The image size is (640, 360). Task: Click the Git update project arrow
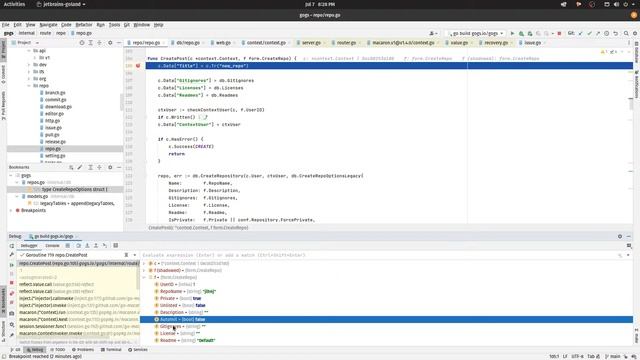pos(580,33)
